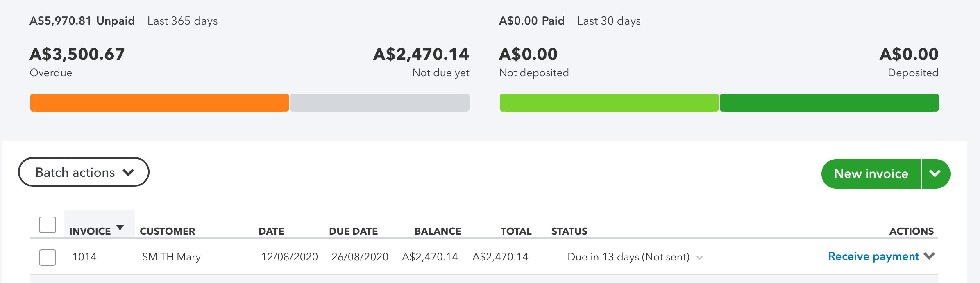Select the checkbox for invoice 1014

tap(48, 257)
